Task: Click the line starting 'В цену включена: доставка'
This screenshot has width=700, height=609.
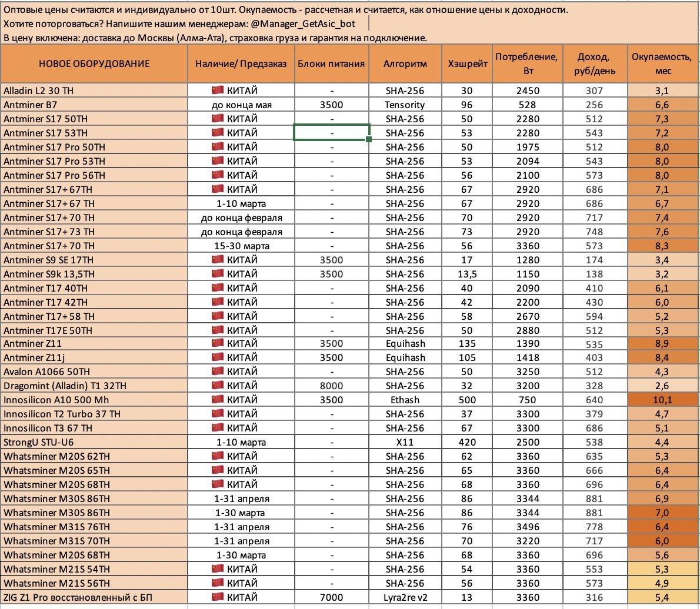Action: coord(215,38)
